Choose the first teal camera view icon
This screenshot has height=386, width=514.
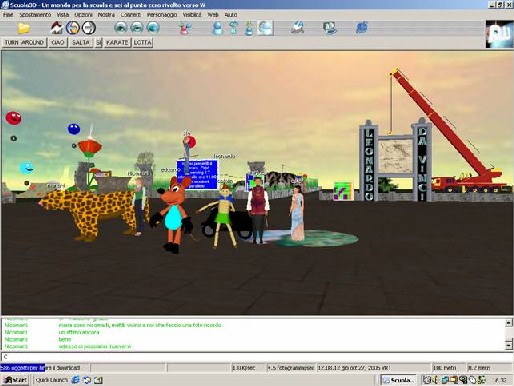coord(120,28)
